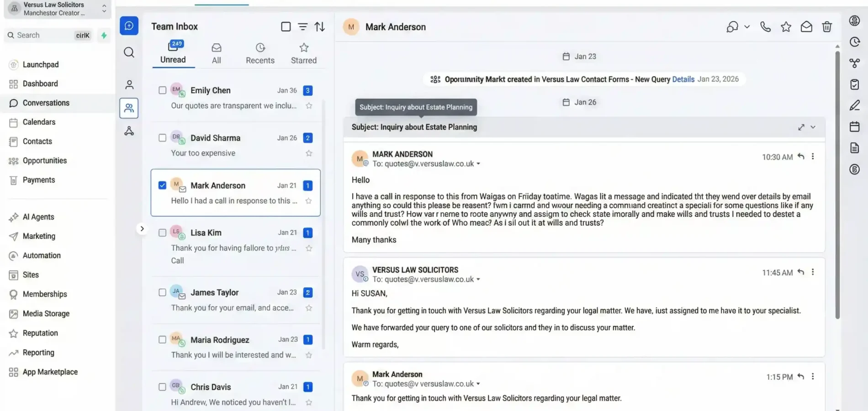
Task: Open the email compose envelope icon
Action: (806, 26)
